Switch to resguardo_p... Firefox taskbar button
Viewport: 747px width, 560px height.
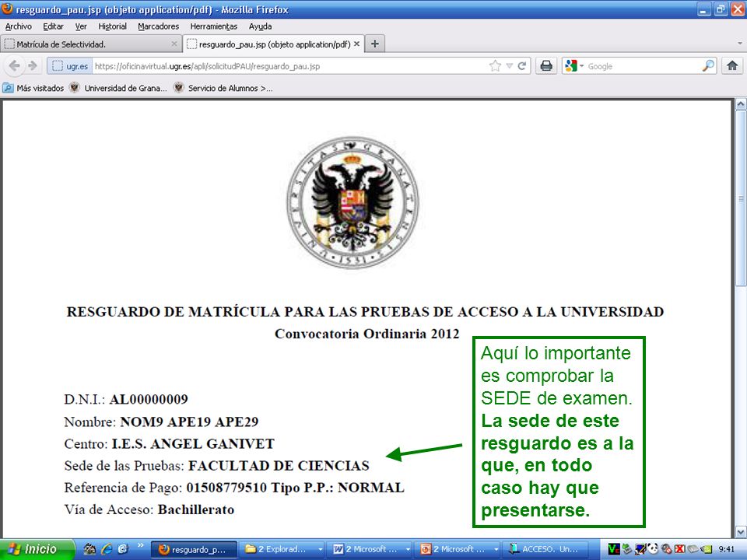(x=194, y=550)
